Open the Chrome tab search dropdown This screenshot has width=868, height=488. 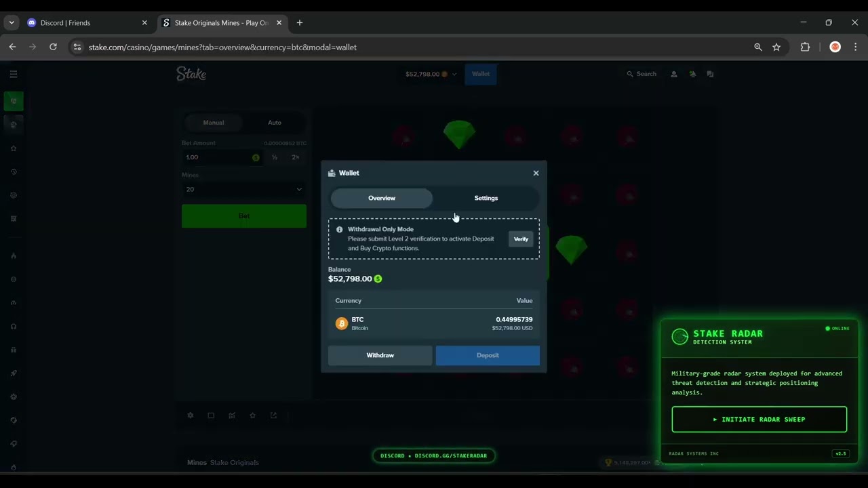[x=12, y=22]
